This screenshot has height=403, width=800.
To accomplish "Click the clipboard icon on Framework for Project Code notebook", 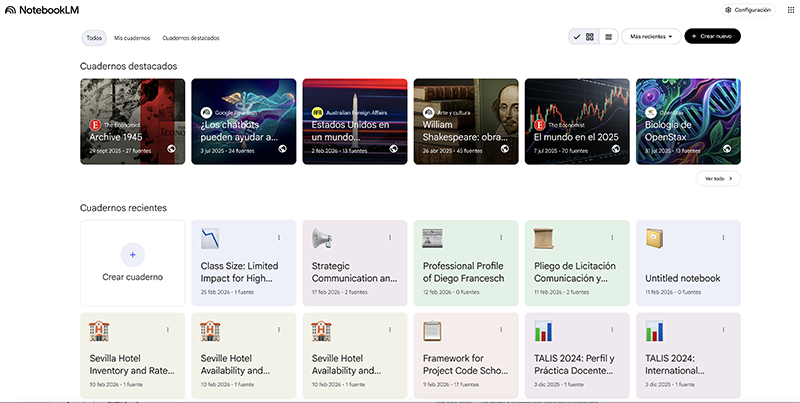I will (433, 330).
